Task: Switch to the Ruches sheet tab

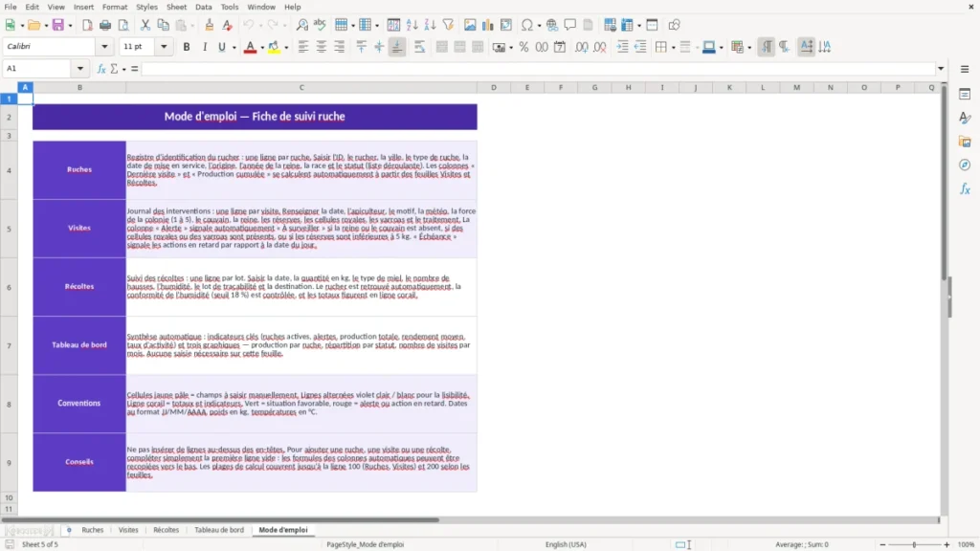Action: click(x=93, y=530)
